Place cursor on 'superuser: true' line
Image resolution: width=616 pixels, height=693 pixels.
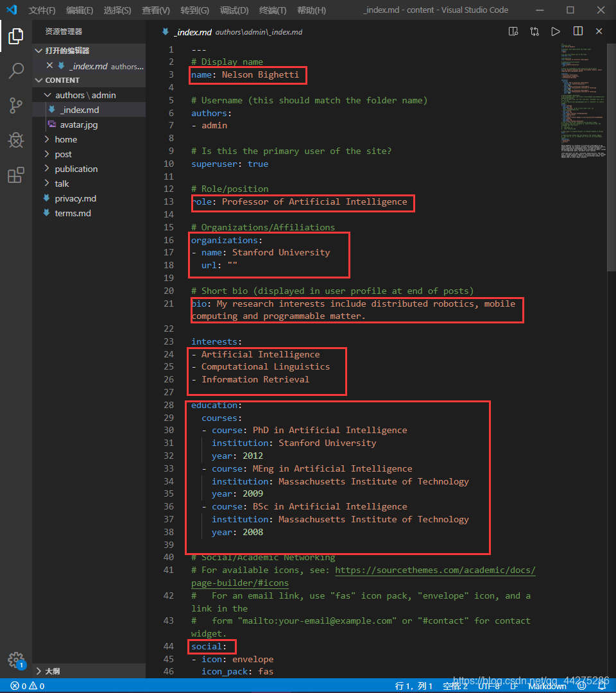pos(230,164)
